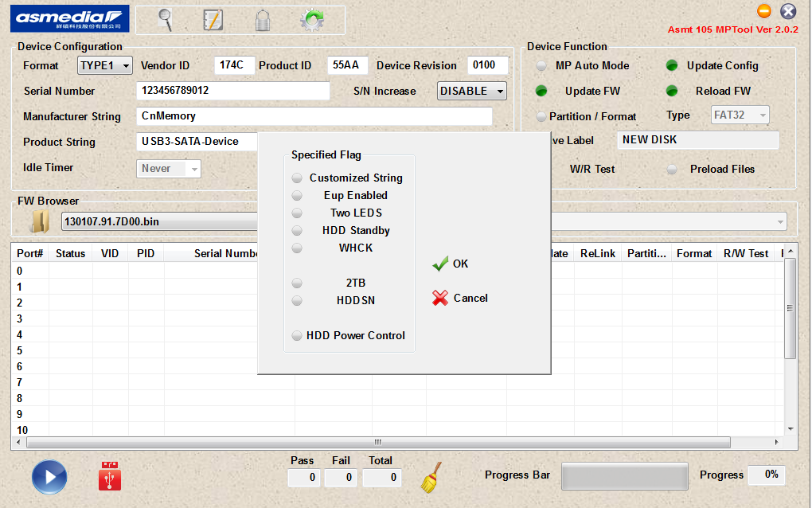Click the orange minimize button
Viewport: 812px width, 508px height.
[764, 11]
